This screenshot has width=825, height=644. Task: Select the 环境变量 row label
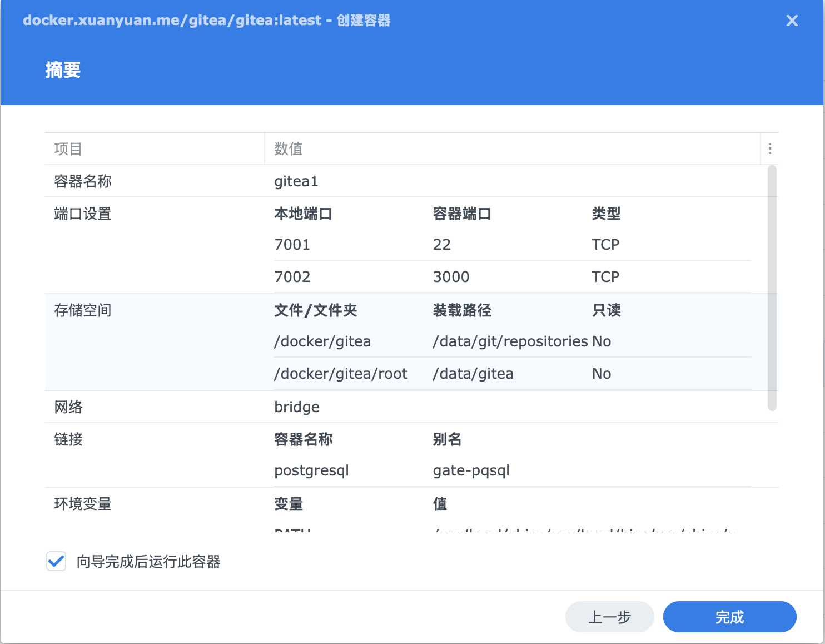pyautogui.click(x=83, y=504)
